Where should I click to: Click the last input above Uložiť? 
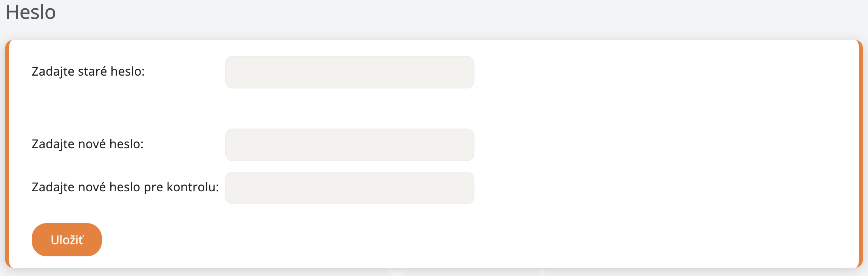[x=349, y=188]
